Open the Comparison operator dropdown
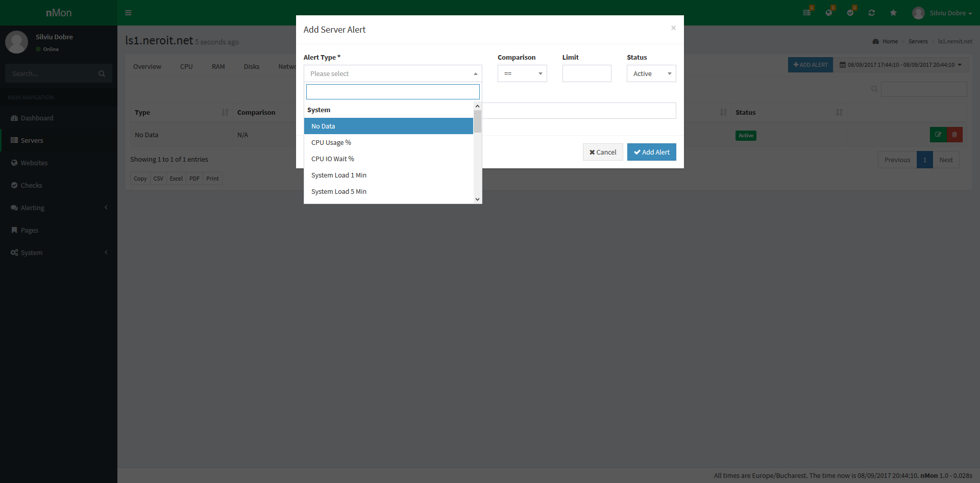The image size is (980, 483). click(522, 73)
